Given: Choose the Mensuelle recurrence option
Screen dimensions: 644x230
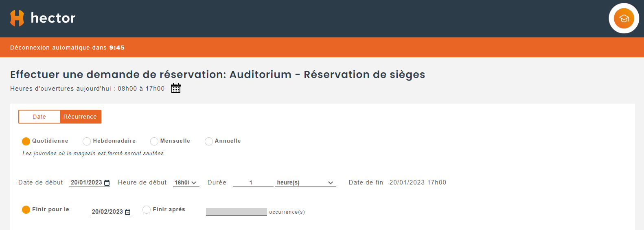Looking at the screenshot, I should (154, 141).
